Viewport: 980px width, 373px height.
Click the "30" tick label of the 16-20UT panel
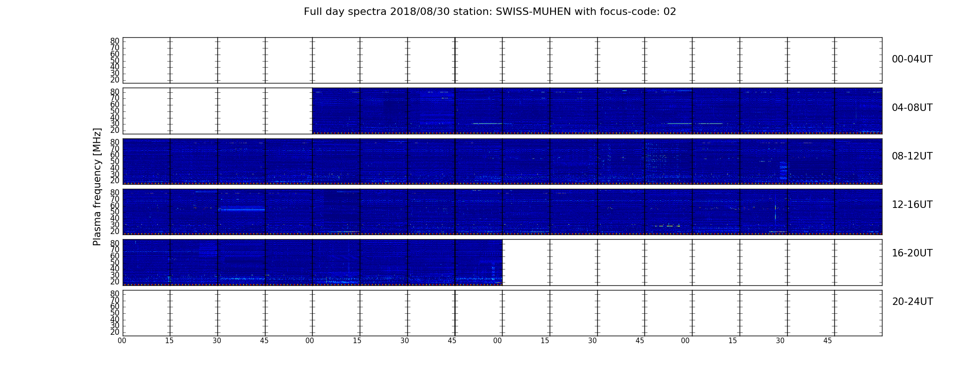(x=115, y=275)
